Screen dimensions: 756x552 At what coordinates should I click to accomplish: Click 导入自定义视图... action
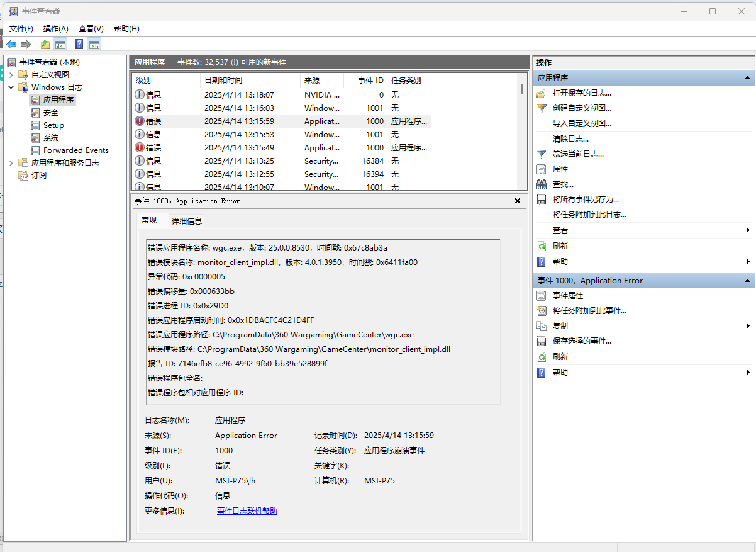click(x=582, y=123)
